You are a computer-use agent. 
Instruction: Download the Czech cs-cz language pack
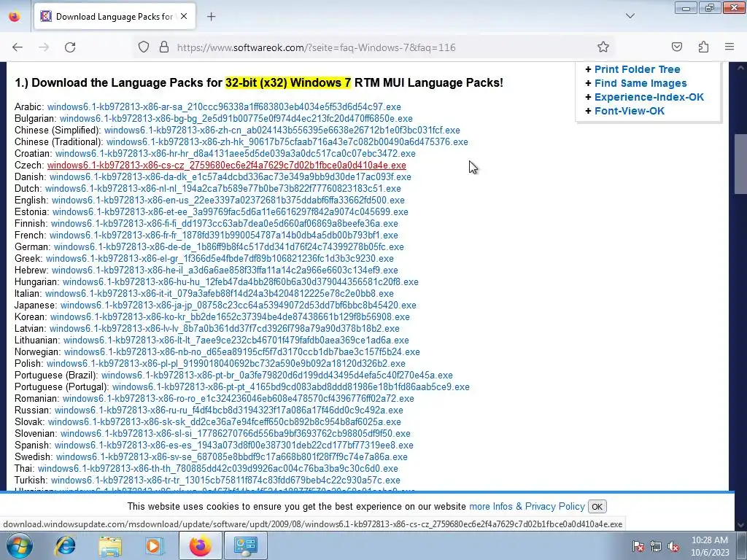tap(226, 166)
